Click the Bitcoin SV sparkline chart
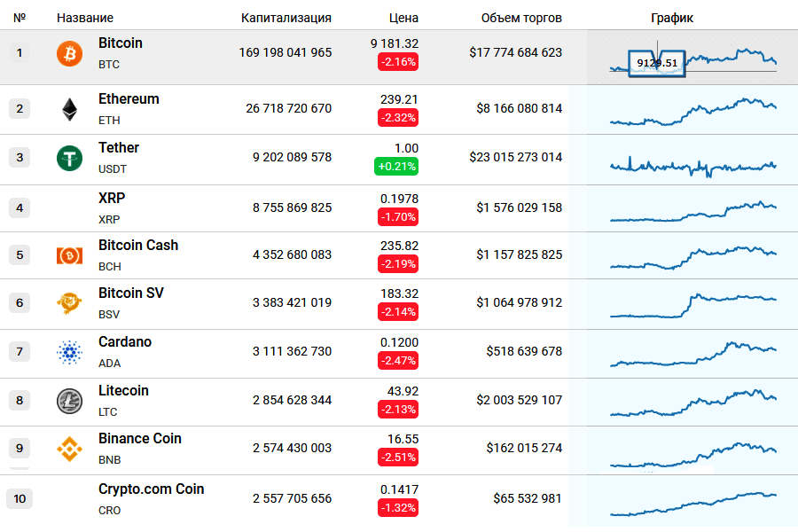The width and height of the screenshot is (798, 532). (x=692, y=303)
